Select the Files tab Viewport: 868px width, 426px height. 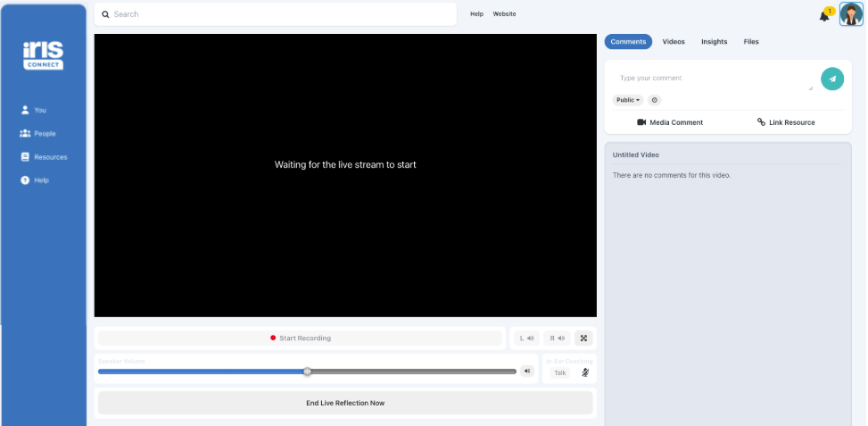pyautogui.click(x=751, y=42)
